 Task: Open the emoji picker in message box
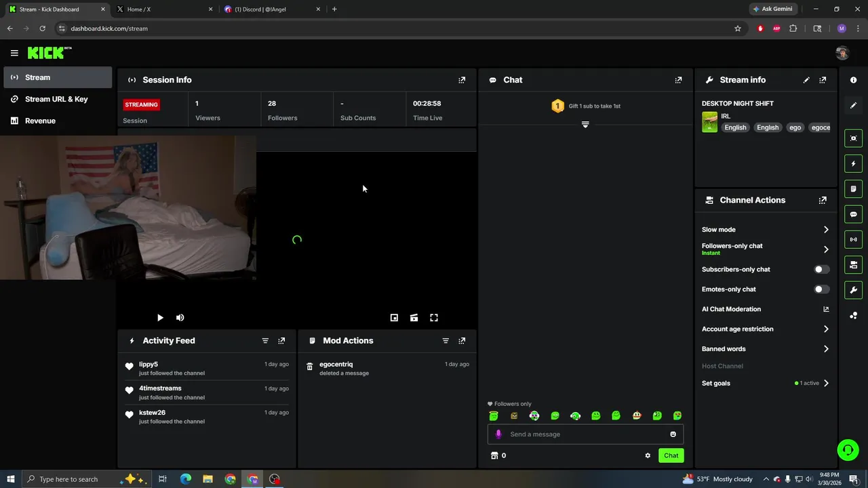click(x=673, y=434)
